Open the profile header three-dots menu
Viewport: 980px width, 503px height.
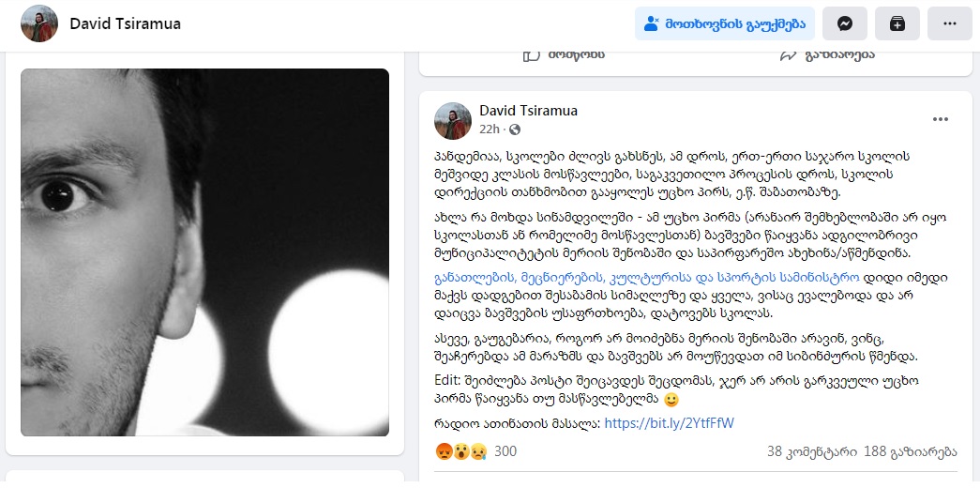[949, 23]
